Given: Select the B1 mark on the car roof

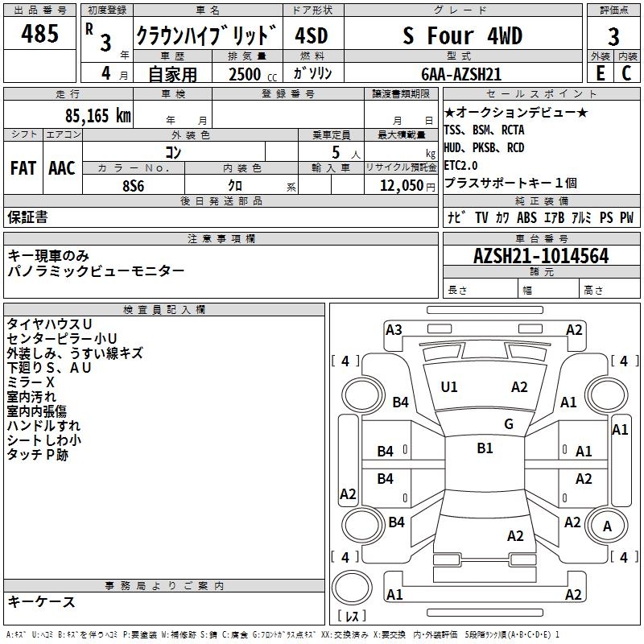Looking at the screenshot, I should point(485,448).
